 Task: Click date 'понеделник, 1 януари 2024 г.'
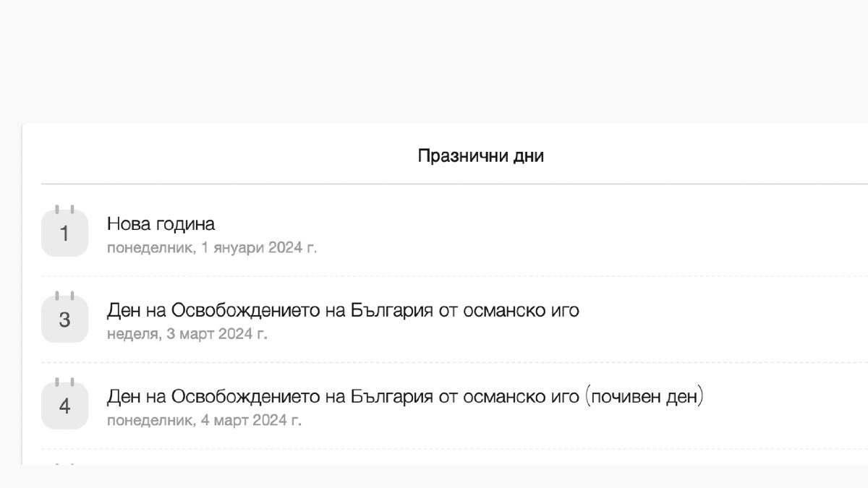(212, 248)
